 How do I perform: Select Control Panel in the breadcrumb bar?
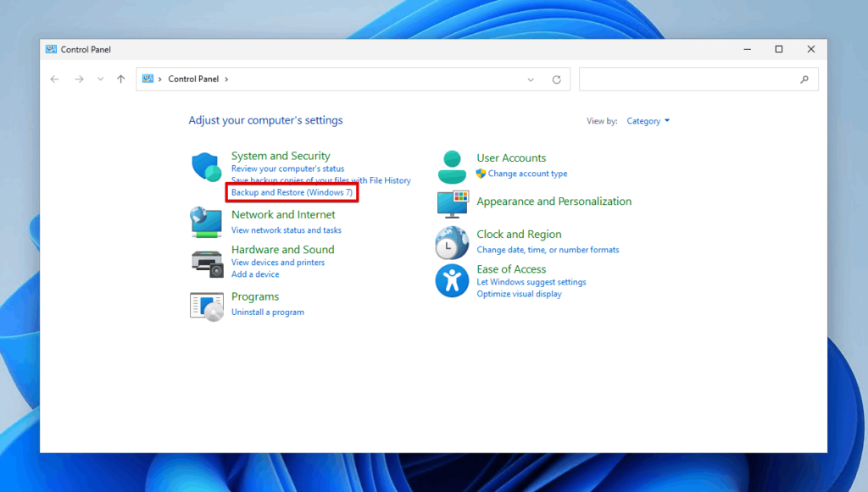point(193,79)
